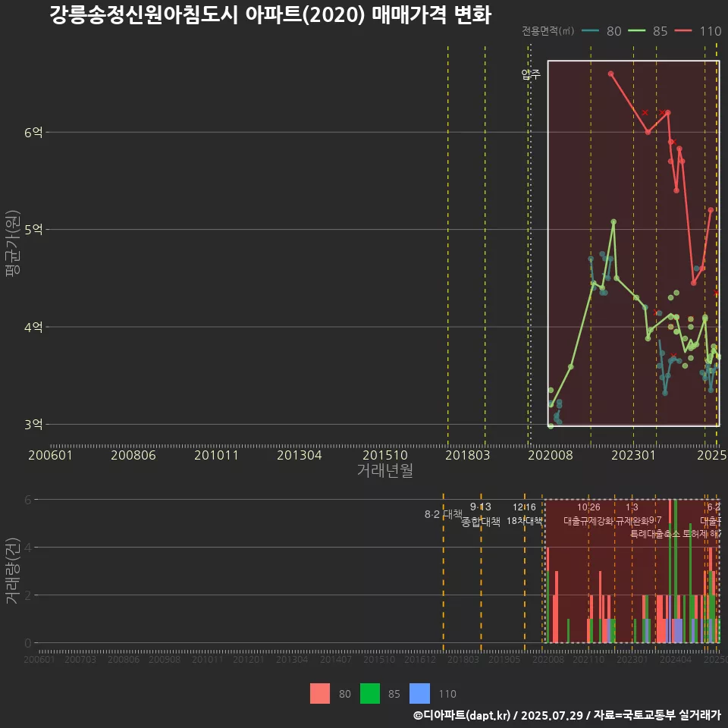Image resolution: width=728 pixels, height=728 pixels.
Task: Select the light green 85 line entry in top legend
Action: click(648, 31)
